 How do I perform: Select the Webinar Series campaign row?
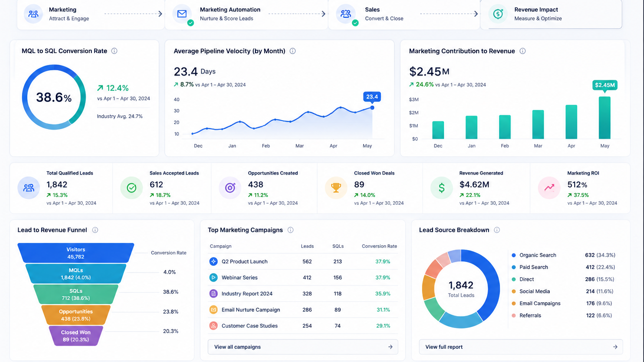coord(303,277)
